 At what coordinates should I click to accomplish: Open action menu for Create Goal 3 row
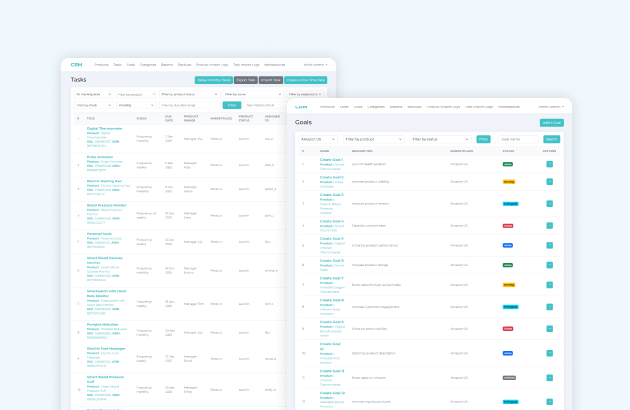(x=549, y=204)
